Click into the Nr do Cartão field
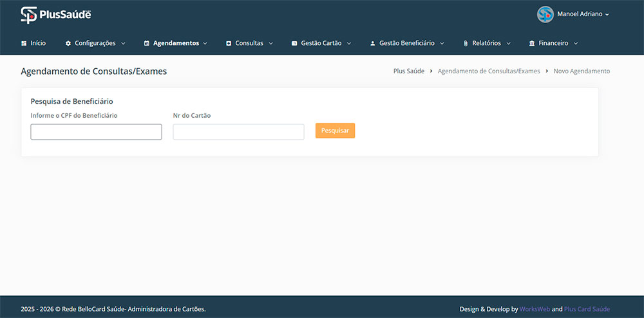Image resolution: width=644 pixels, height=318 pixels. (238, 132)
